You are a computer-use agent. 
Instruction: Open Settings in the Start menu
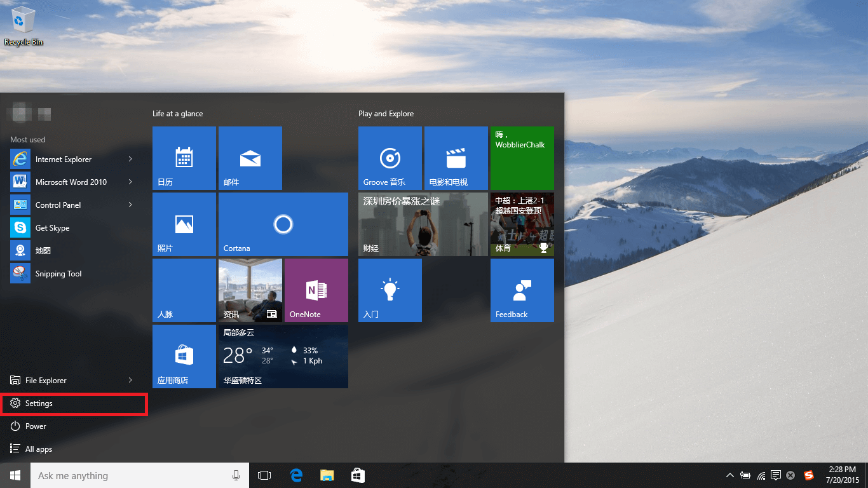click(73, 403)
